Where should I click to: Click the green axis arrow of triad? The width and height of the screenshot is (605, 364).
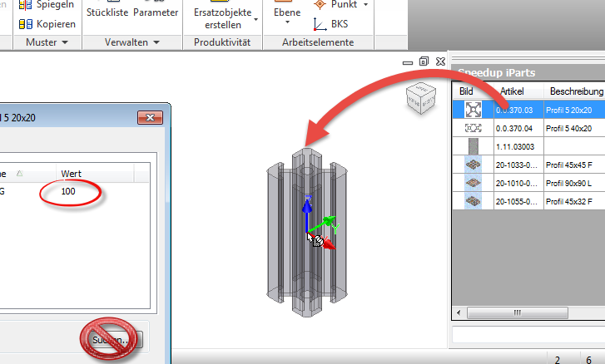pos(330,221)
